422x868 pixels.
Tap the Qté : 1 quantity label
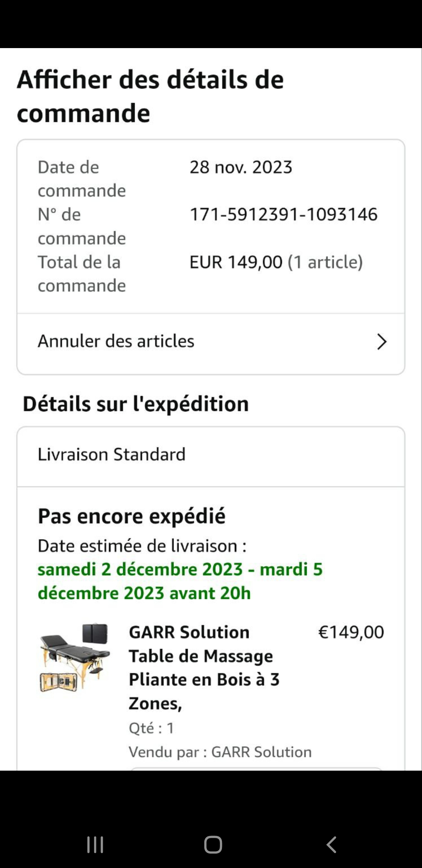pyautogui.click(x=151, y=728)
